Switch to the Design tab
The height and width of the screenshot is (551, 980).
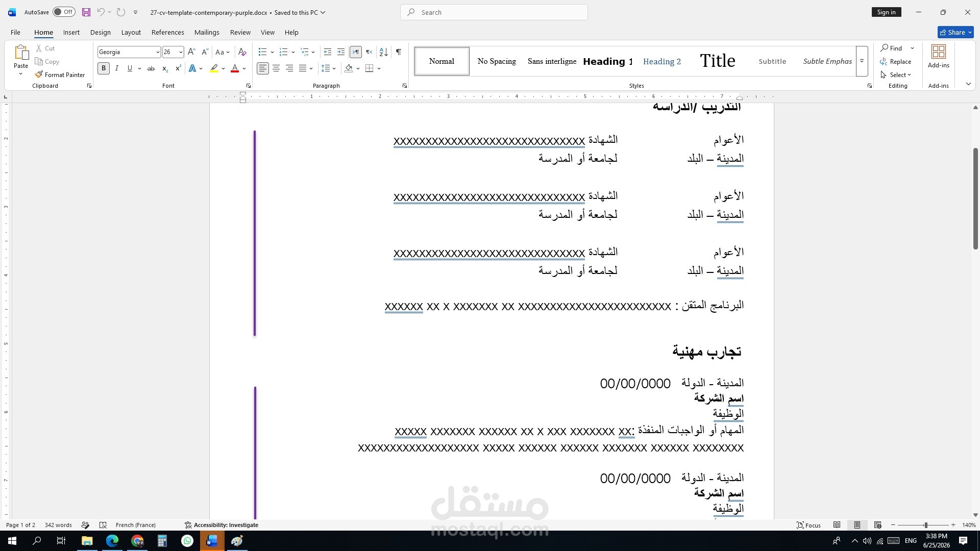tap(101, 32)
